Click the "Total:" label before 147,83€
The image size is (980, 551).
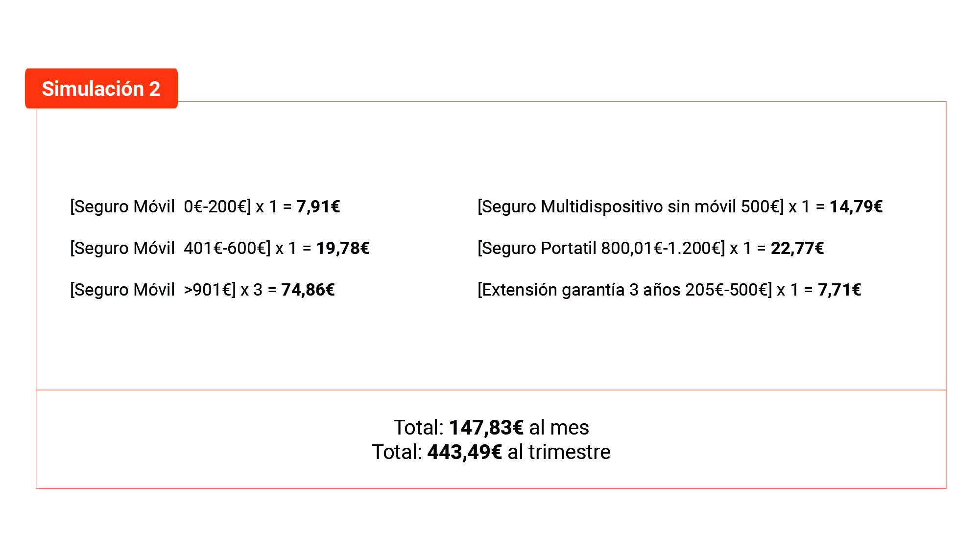[x=418, y=427]
